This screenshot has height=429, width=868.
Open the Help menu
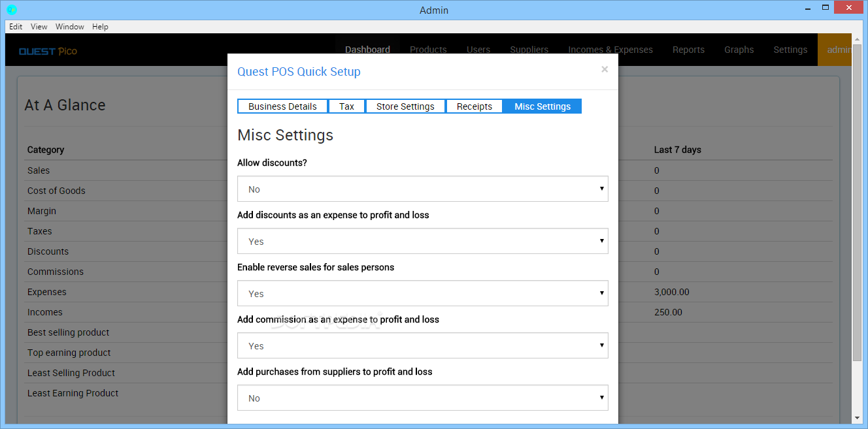[100, 27]
